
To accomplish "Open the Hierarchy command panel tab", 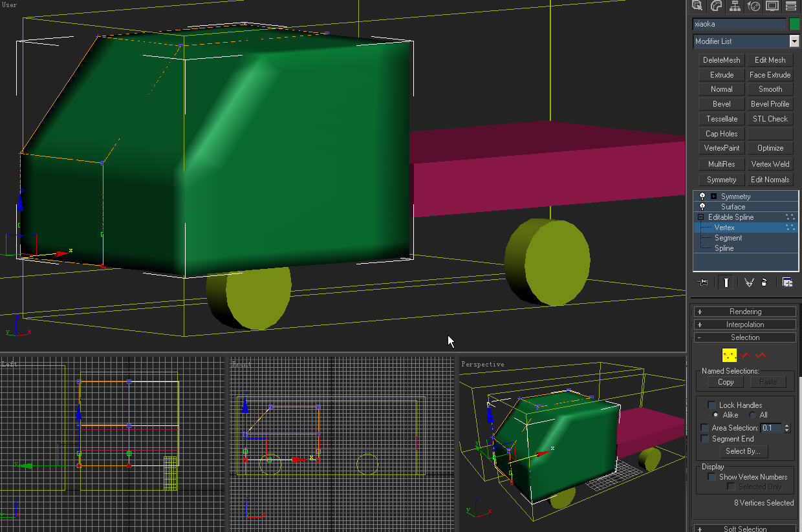I will (735, 6).
